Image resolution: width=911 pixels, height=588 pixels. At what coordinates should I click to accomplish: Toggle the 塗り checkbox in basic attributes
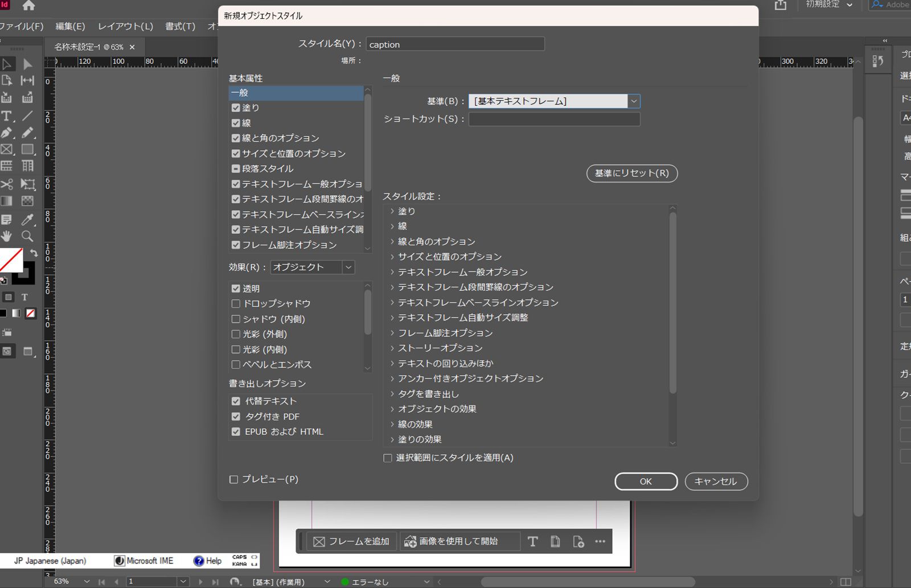[236, 108]
